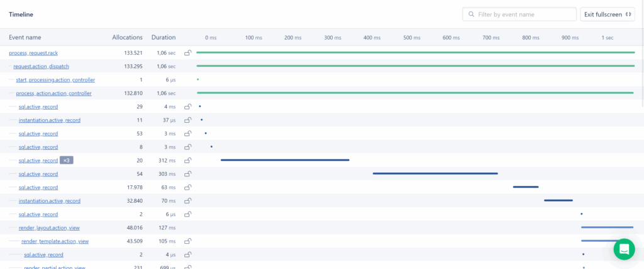Click the 303 ms blue timeline bar
Viewport: 644px width, 269px height.
(435, 174)
